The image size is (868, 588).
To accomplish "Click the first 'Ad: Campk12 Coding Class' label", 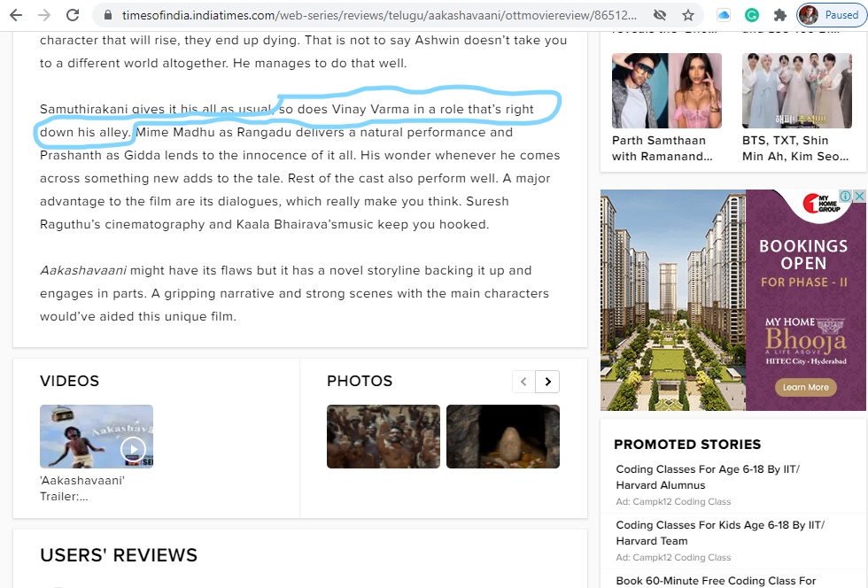I will click(x=673, y=501).
